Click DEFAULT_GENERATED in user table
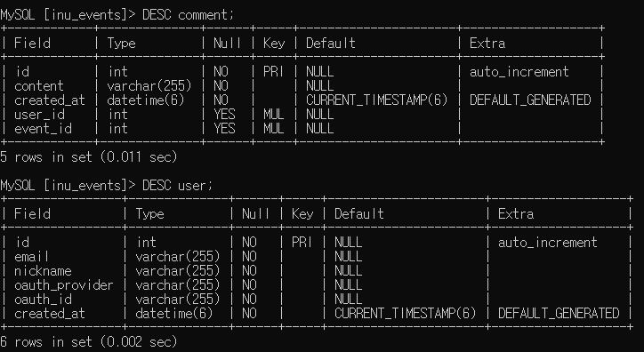The height and width of the screenshot is (352, 644). (559, 314)
